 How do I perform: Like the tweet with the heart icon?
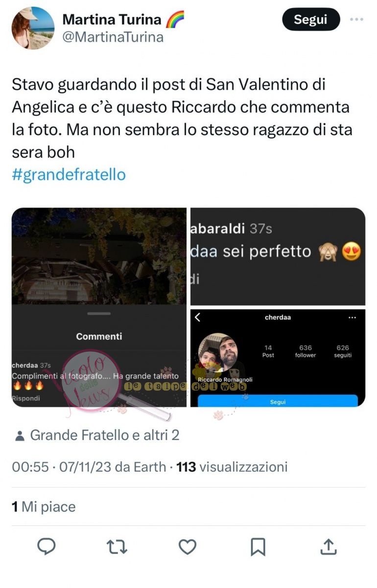188,547
